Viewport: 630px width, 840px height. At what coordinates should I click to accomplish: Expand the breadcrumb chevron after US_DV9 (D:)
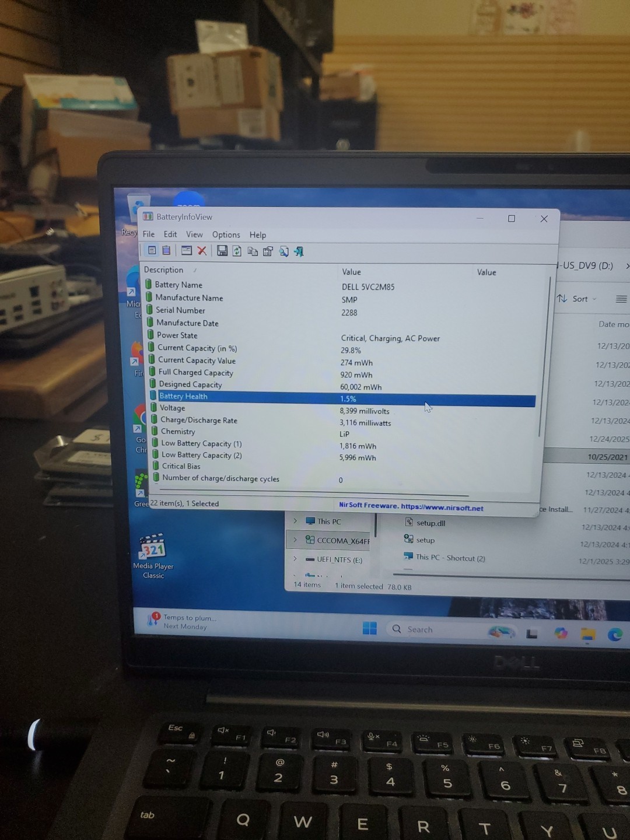point(627,266)
